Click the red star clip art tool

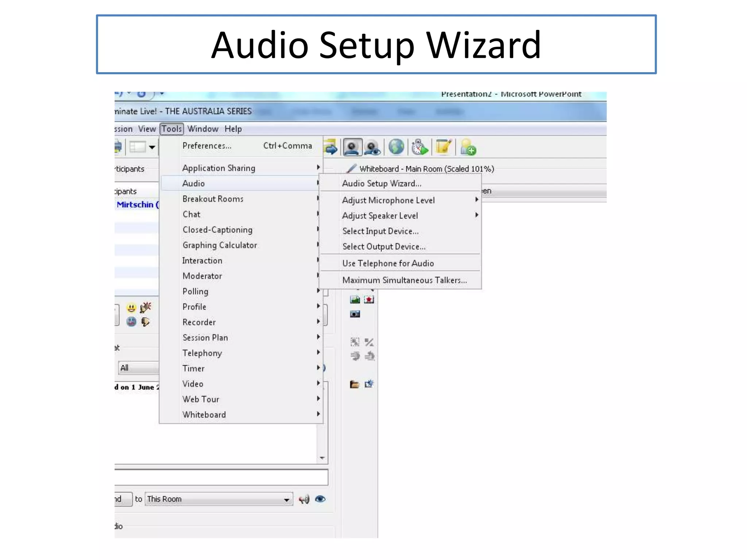click(x=369, y=300)
